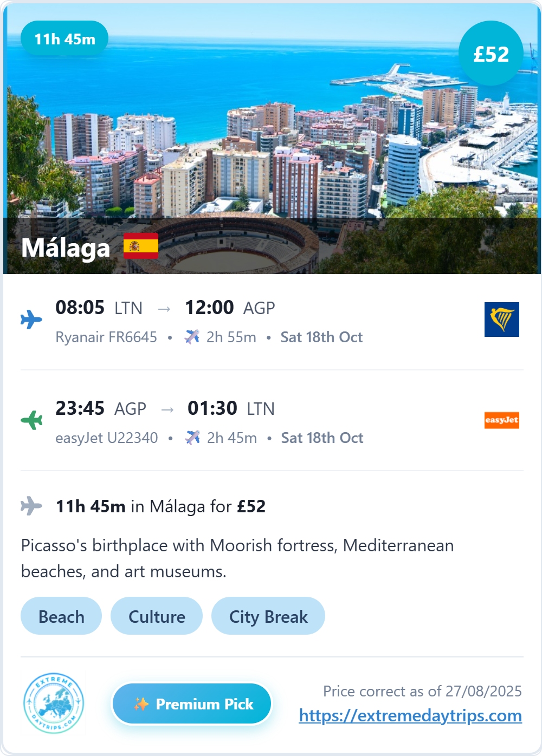The height and width of the screenshot is (756, 542).
Task: Click easyJet U22340 flight number
Action: pos(107,438)
